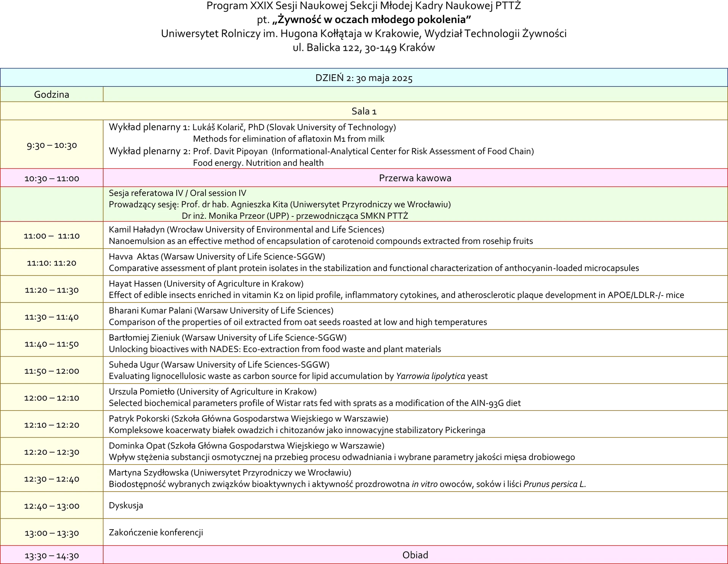The image size is (728, 564).
Task: Click the Yarrowia lipolytica yeast talk title
Action: pos(298,376)
